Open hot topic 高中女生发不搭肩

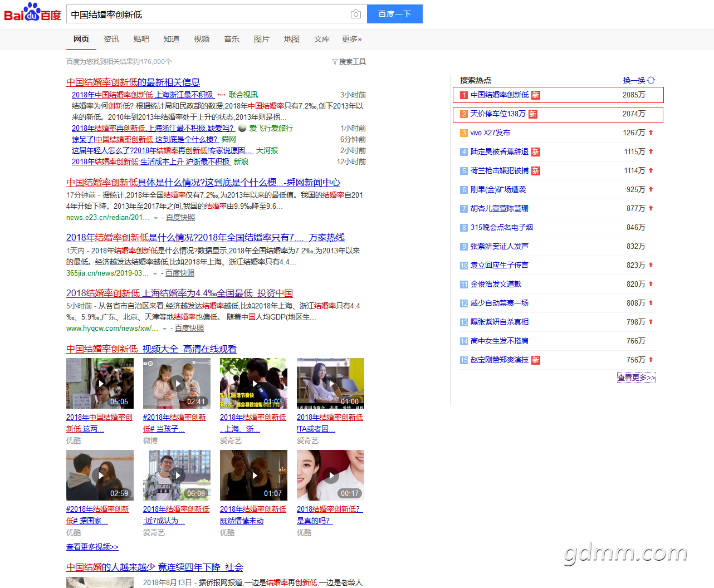click(x=500, y=341)
